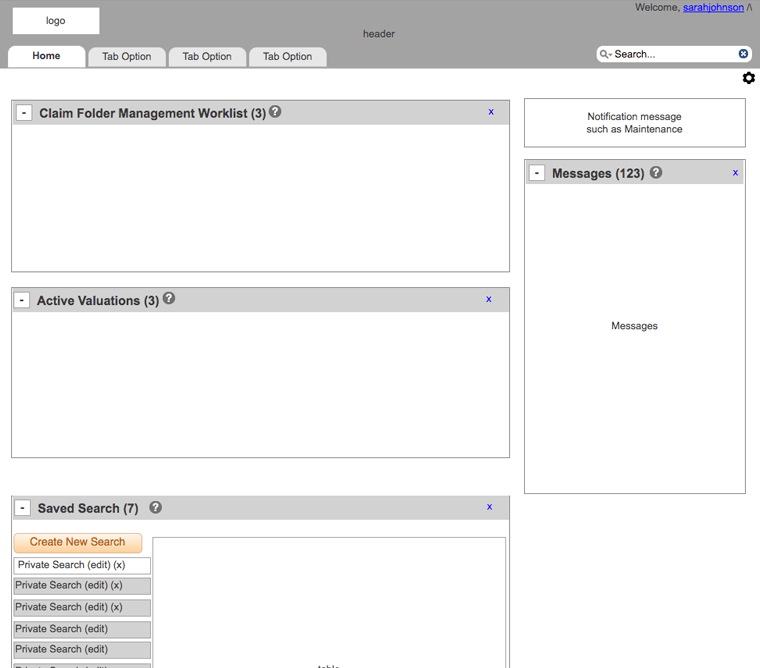
Task: Collapse the Active Valuations panel
Action: coord(22,300)
